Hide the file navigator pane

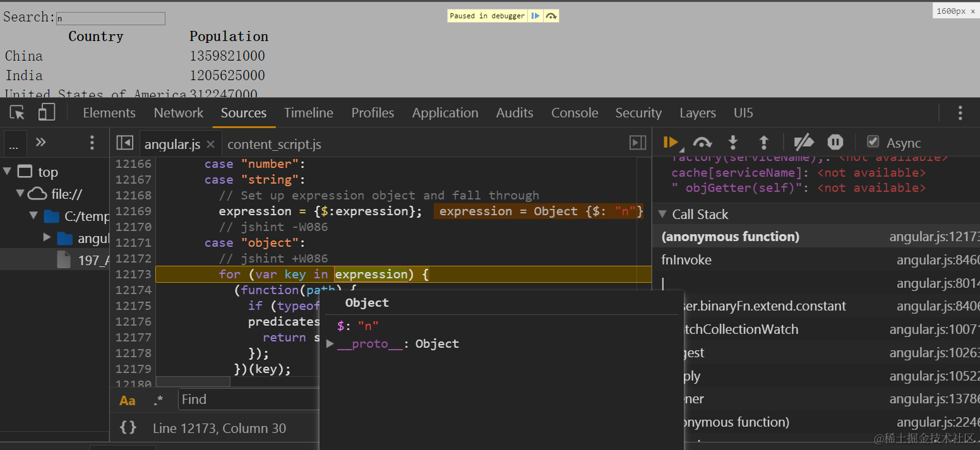(x=124, y=143)
